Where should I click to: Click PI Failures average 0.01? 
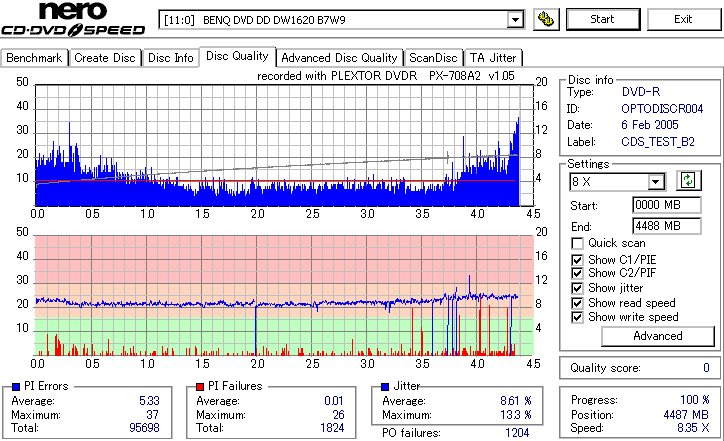(334, 401)
